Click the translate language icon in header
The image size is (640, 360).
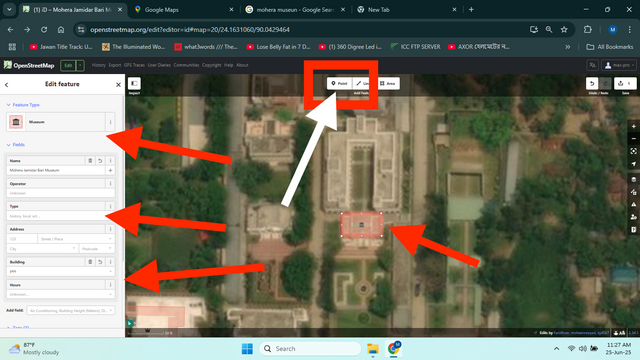pyautogui.click(x=592, y=65)
